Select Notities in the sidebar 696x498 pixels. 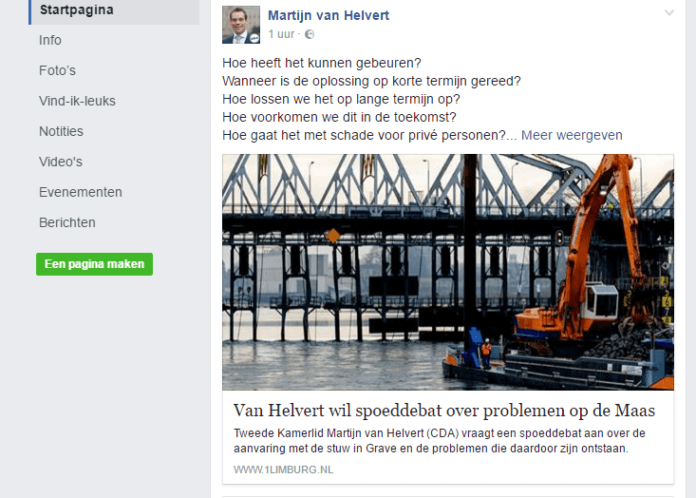tap(61, 131)
